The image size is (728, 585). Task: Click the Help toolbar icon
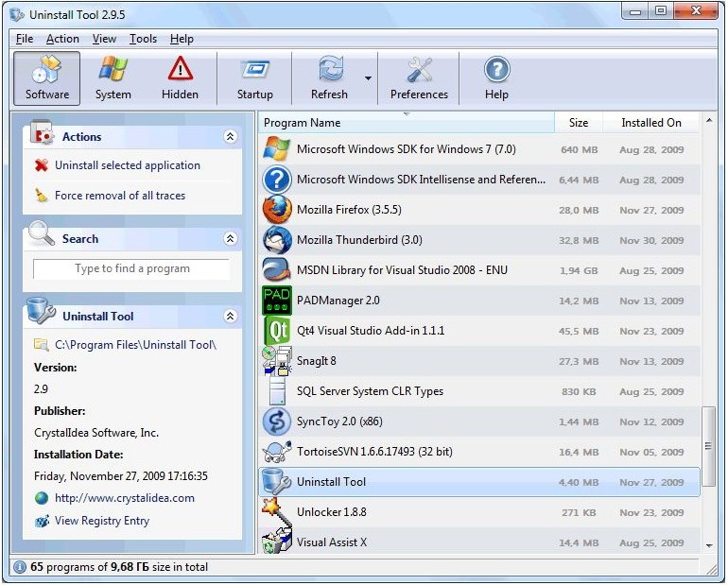coord(496,77)
